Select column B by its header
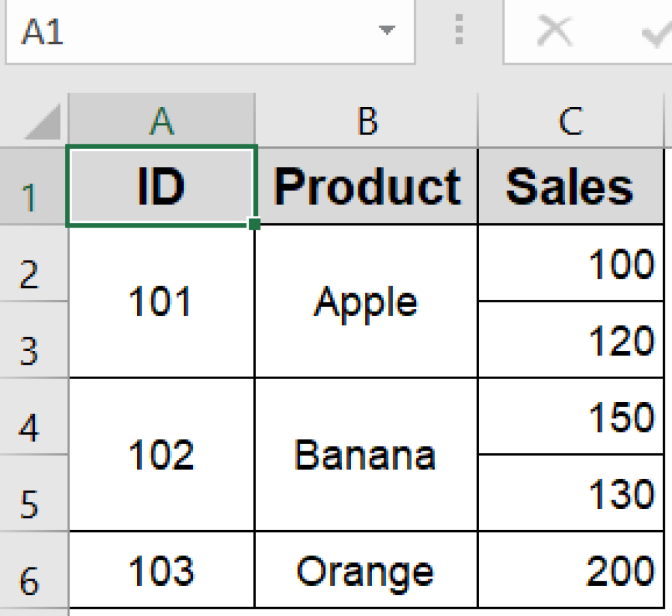 tap(366, 119)
